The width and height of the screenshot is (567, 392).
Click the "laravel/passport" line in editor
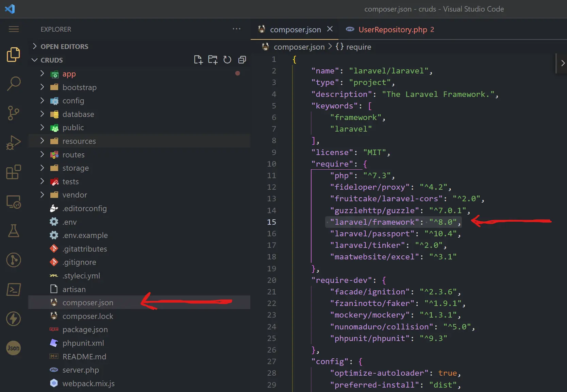(395, 234)
